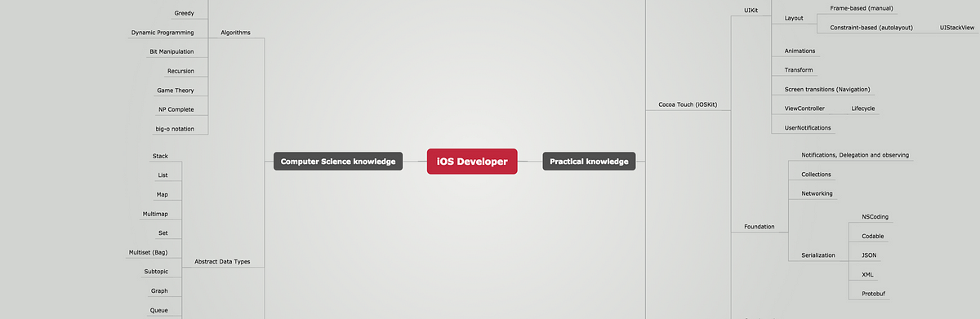The image size is (980, 319).
Task: Select the Lifecycle node
Action: click(863, 109)
